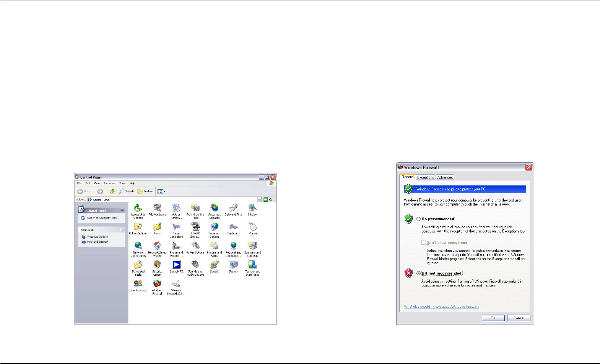Open the Keyboard settings icon
The height and width of the screenshot is (364, 600).
(234, 229)
